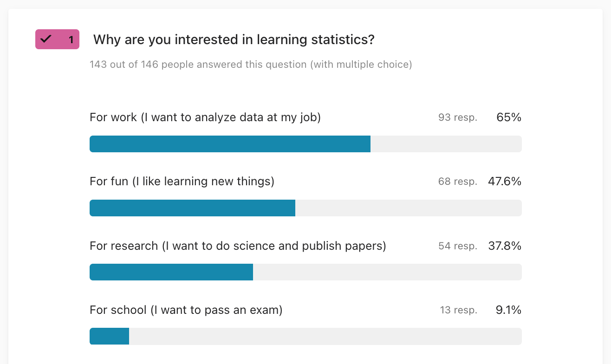Click the checkmark icon in pink badge
This screenshot has width=611, height=364.
[45, 39]
